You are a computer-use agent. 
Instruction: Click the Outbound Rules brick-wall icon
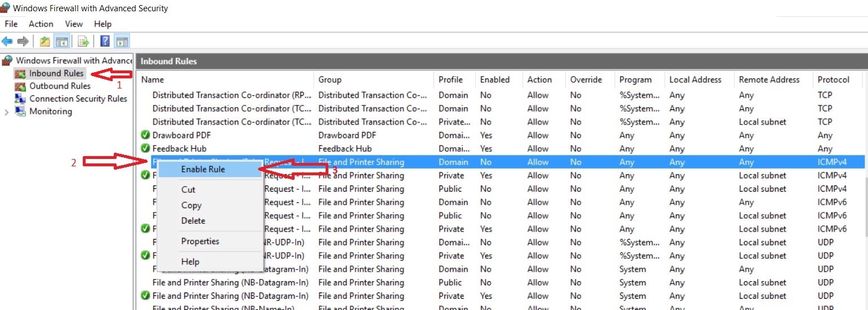(21, 86)
